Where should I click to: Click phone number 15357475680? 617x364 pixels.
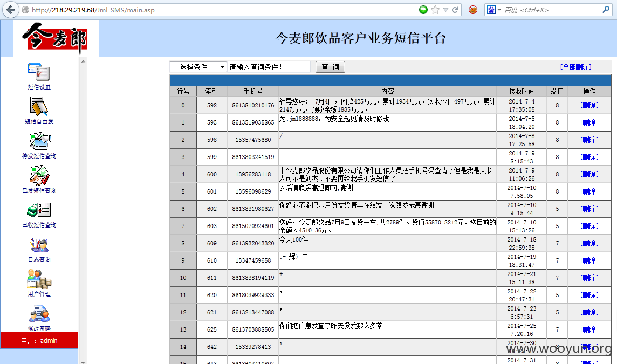pyautogui.click(x=253, y=140)
